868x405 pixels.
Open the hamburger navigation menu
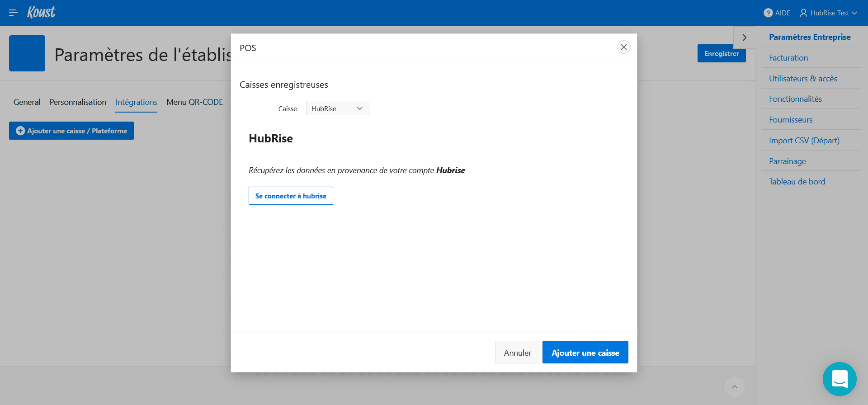click(14, 13)
